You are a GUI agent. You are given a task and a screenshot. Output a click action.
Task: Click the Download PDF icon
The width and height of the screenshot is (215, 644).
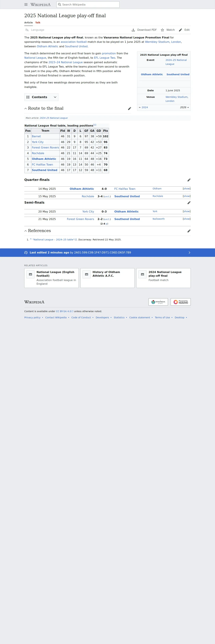[x=133, y=30]
